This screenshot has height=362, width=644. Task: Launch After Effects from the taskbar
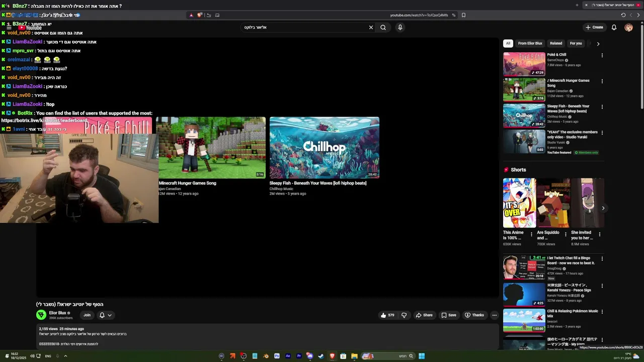tap(288, 356)
